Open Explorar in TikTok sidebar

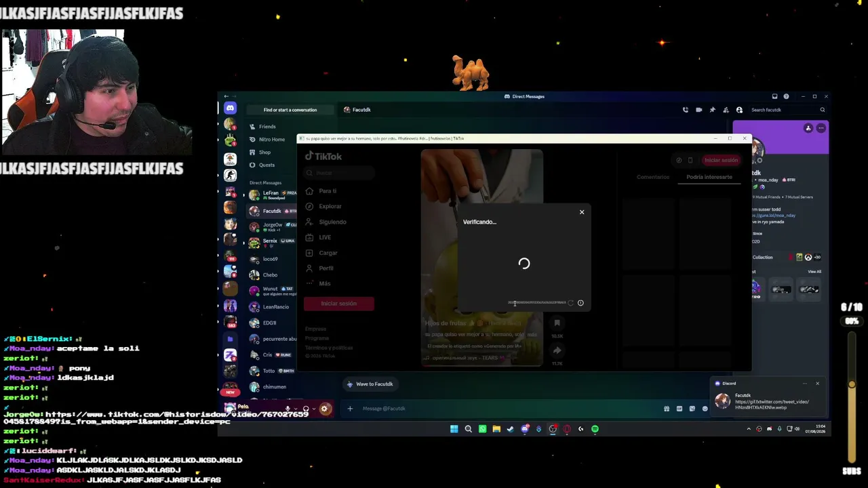coord(330,207)
